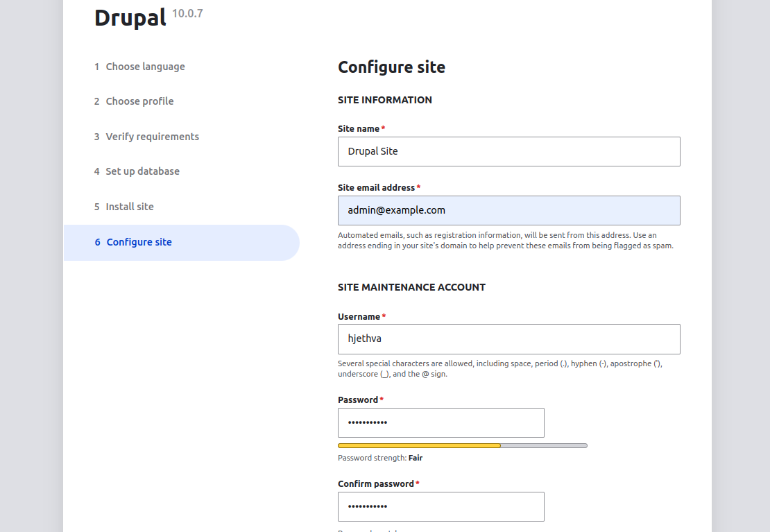770x532 pixels.
Task: Click the Drupal title at top
Action: click(x=130, y=17)
